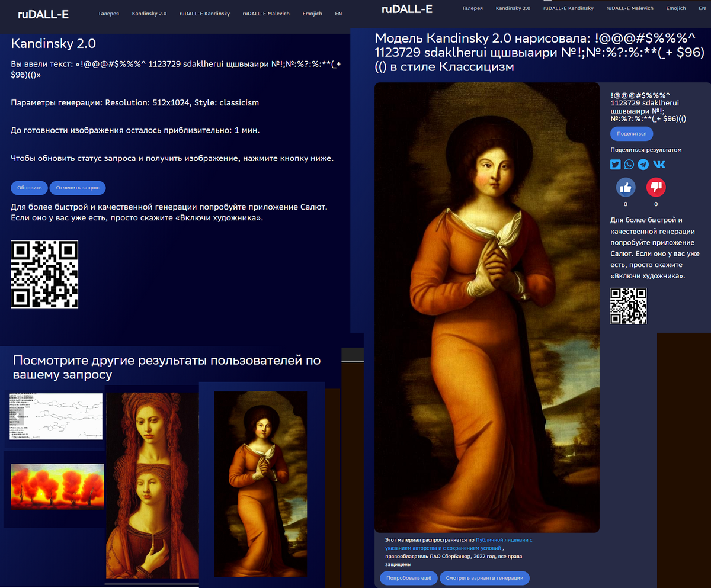
Task: Open the double-portrait red-haired woman thumbnail
Action: point(152,486)
